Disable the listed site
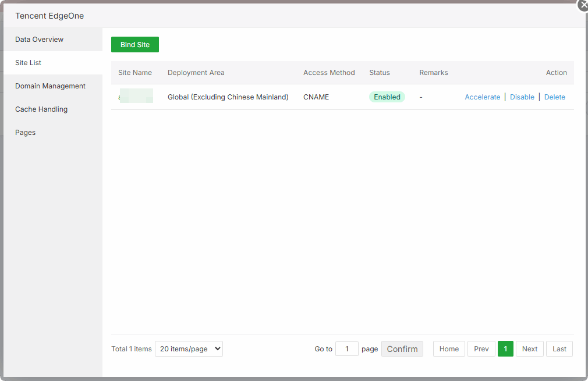Image resolution: width=588 pixels, height=381 pixels. [x=522, y=97]
